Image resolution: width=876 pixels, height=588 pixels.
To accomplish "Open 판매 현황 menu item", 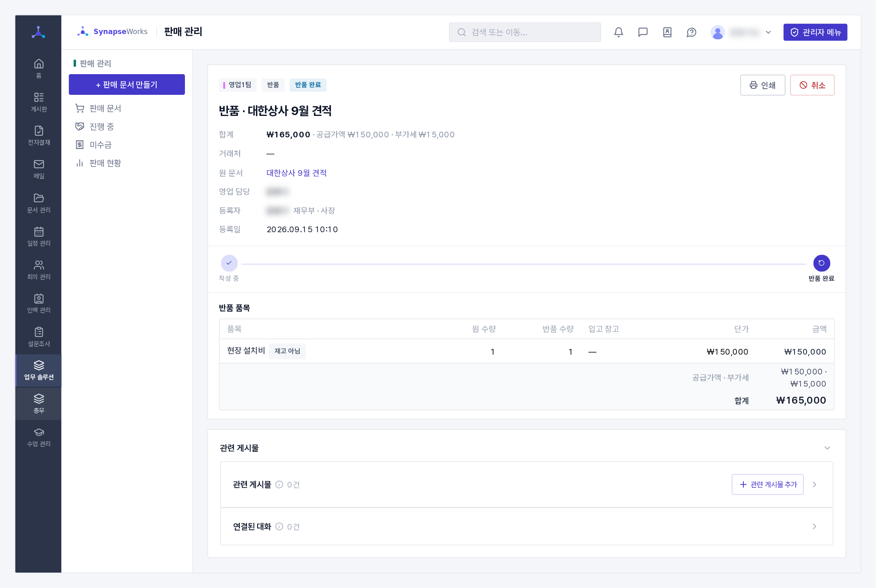I will pyautogui.click(x=127, y=163).
